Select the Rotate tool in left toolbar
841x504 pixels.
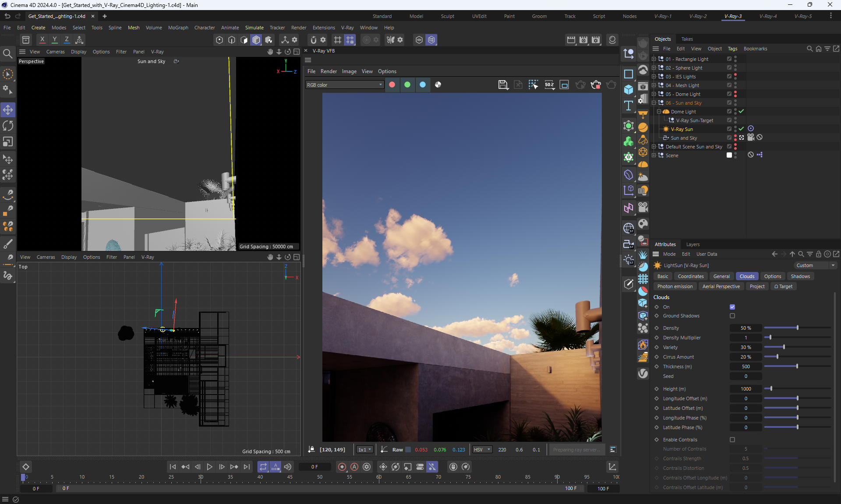[8, 126]
